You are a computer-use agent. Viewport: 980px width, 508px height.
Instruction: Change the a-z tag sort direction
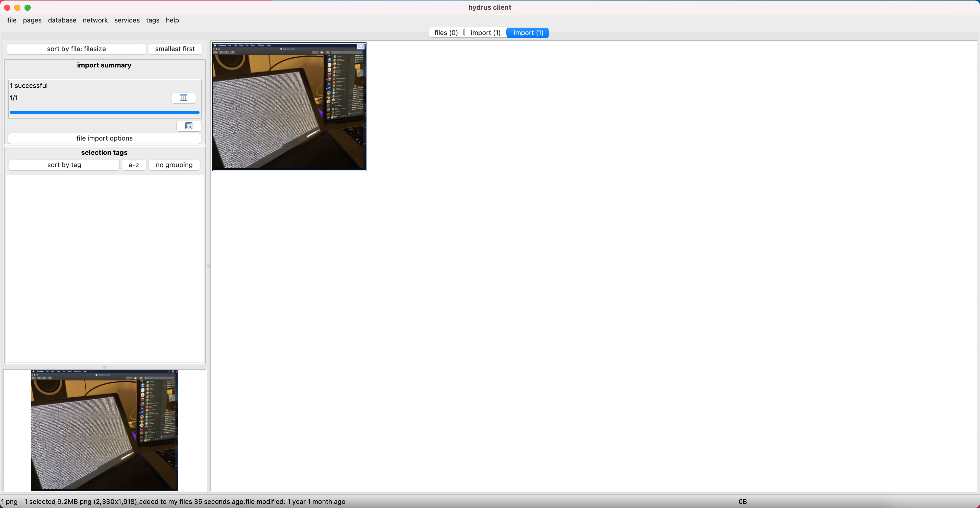[x=134, y=165]
